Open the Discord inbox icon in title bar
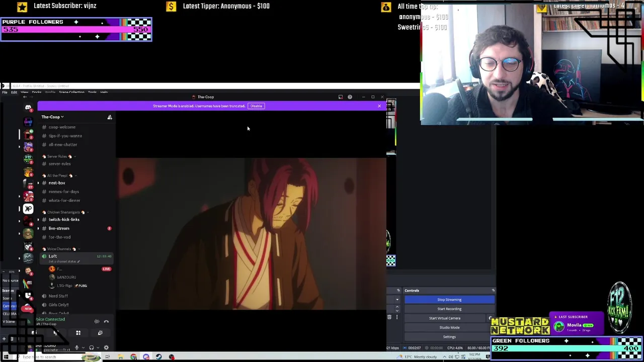This screenshot has width=644, height=362. pos(341,97)
